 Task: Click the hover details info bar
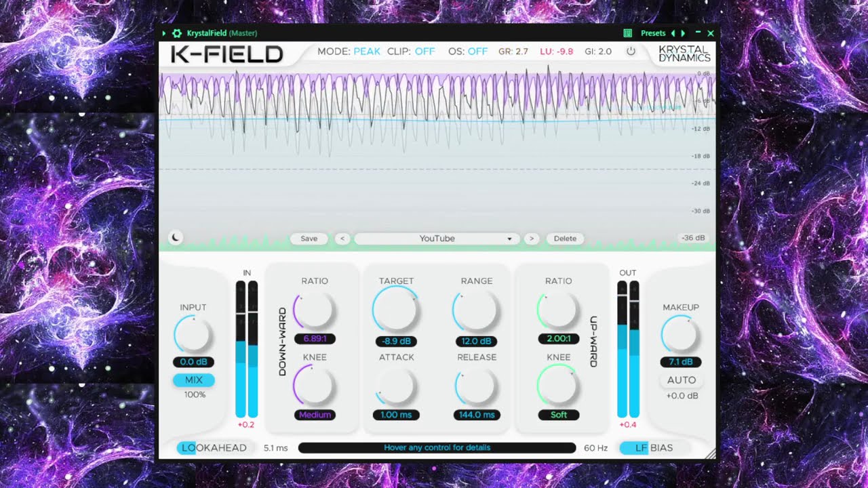click(x=437, y=448)
